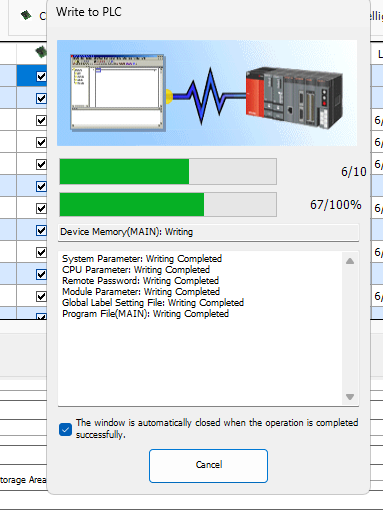This screenshot has width=383, height=518.
Task: Select Program File(MAIN): Writing Completed log line
Action: pos(145,314)
